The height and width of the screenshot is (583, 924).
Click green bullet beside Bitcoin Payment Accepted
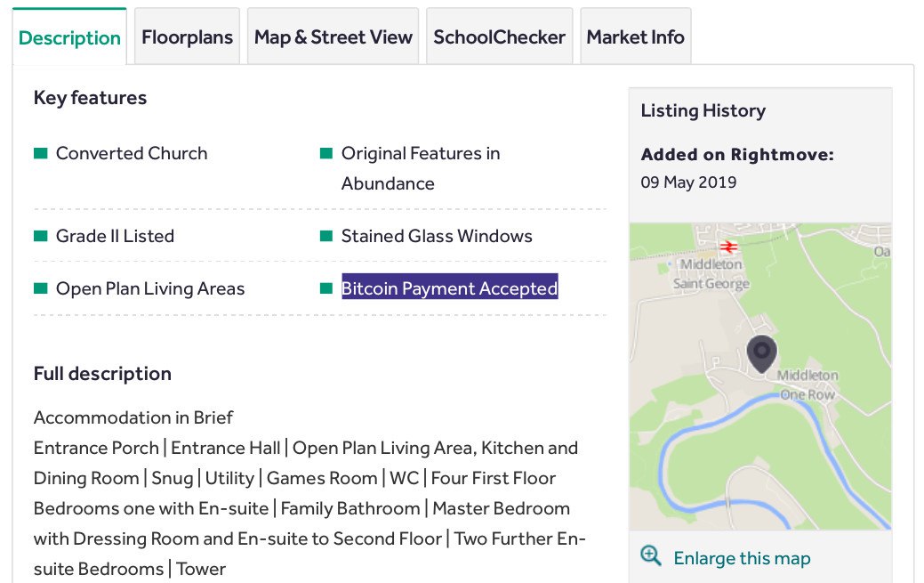[x=325, y=288]
